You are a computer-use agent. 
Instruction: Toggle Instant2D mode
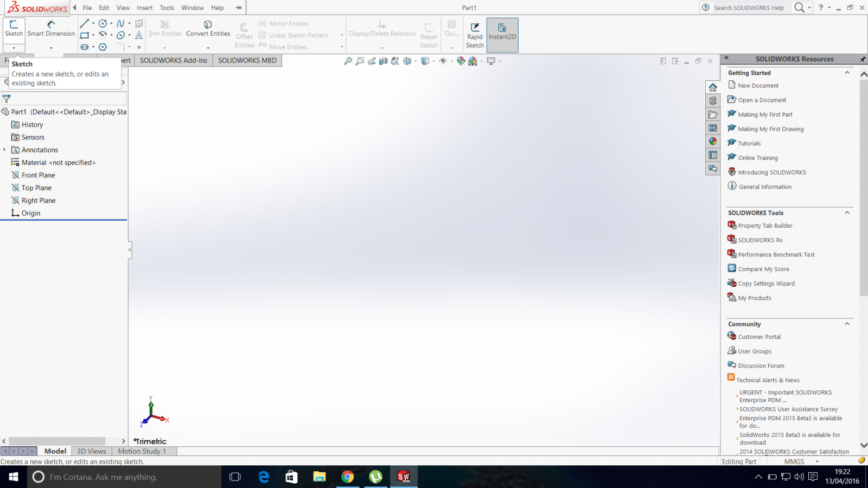[x=502, y=35]
